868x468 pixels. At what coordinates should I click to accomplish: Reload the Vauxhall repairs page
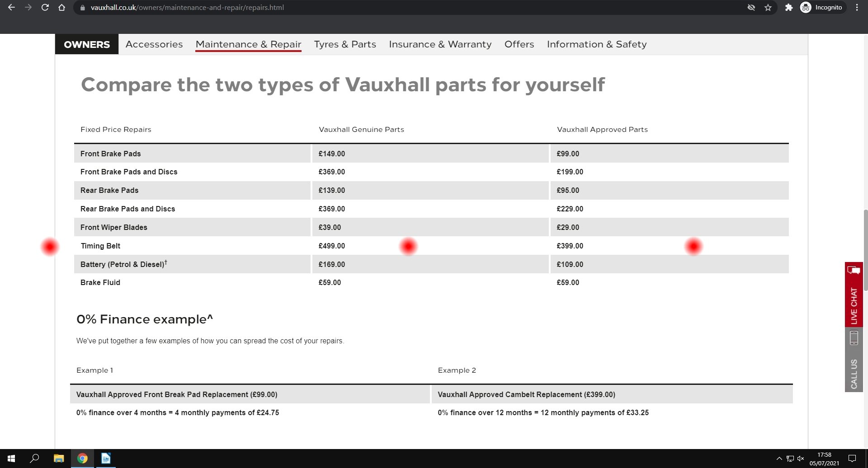[45, 8]
